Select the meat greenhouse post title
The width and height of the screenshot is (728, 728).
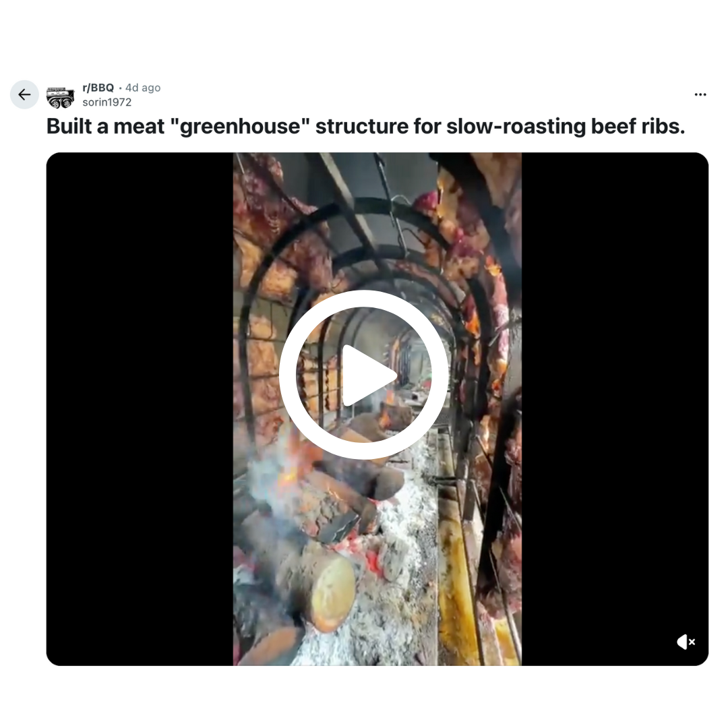(x=365, y=126)
